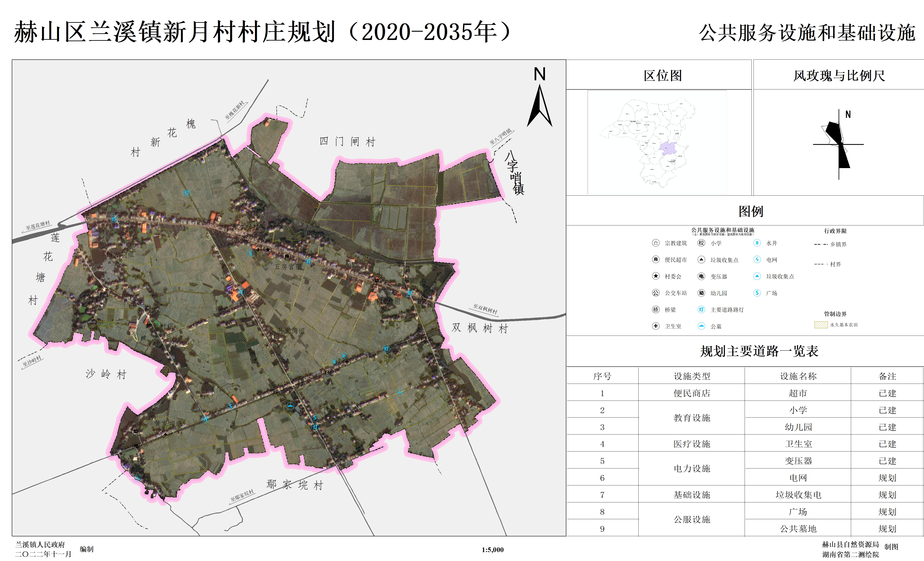Click the 桥梁 legend icon
This screenshot has width=924, height=561.
656,309
